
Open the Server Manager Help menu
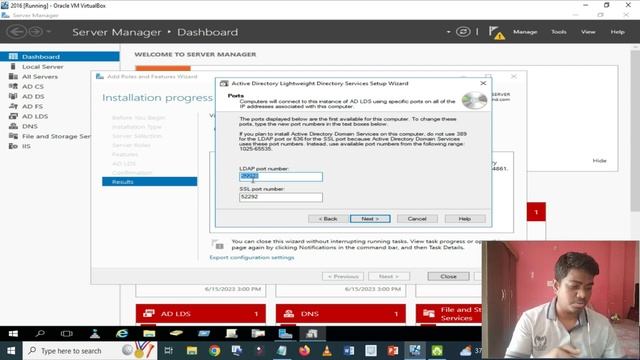click(x=618, y=32)
